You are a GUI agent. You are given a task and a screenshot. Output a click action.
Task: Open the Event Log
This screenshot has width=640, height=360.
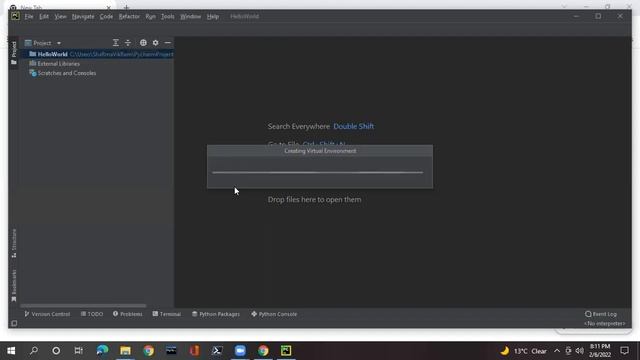(601, 314)
